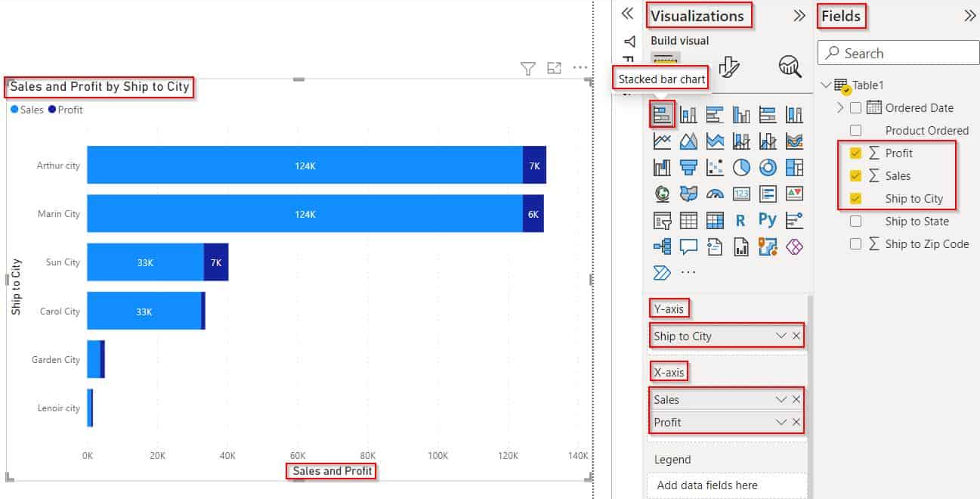Select the Smart narrative visual
Viewport: 980px width, 499px height.
(715, 246)
